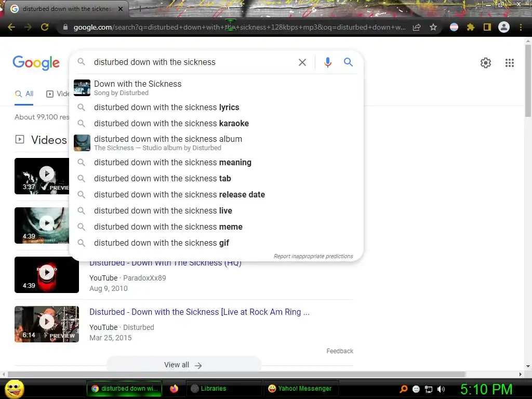Viewport: 532px width, 399px height.
Task: Click the horizontal page scrollbar
Action: tap(236, 374)
